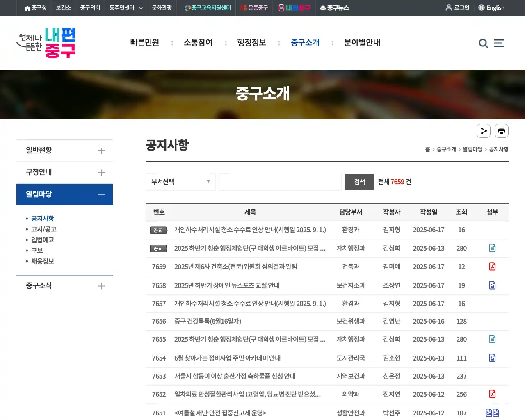Click the 검색 search button
This screenshot has height=420, width=525.
pos(359,182)
